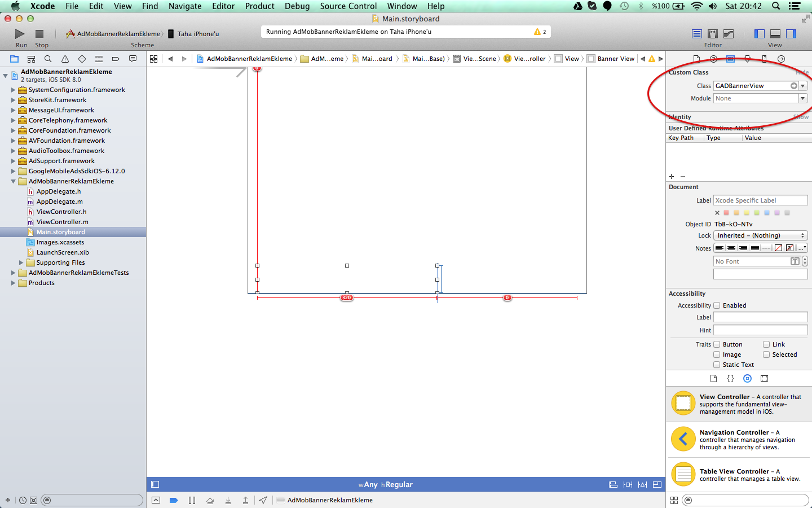This screenshot has width=812, height=508.
Task: Open the Navigate menu
Action: 185,6
